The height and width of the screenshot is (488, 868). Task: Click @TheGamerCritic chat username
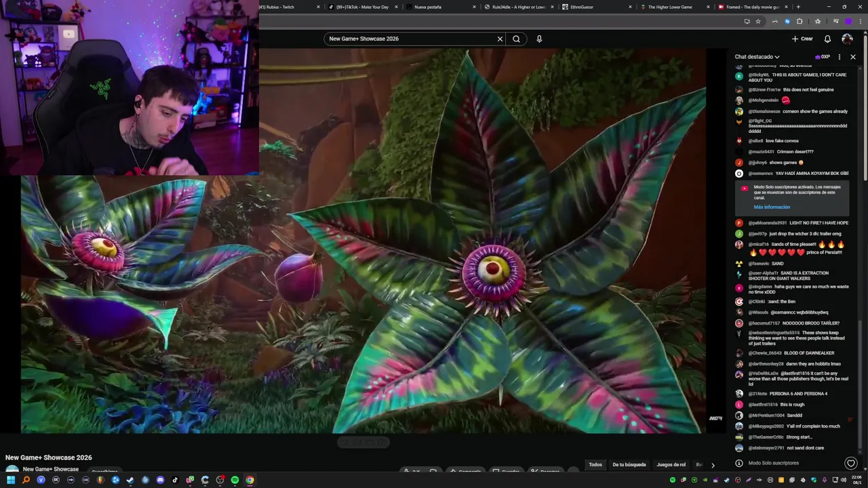point(766,437)
